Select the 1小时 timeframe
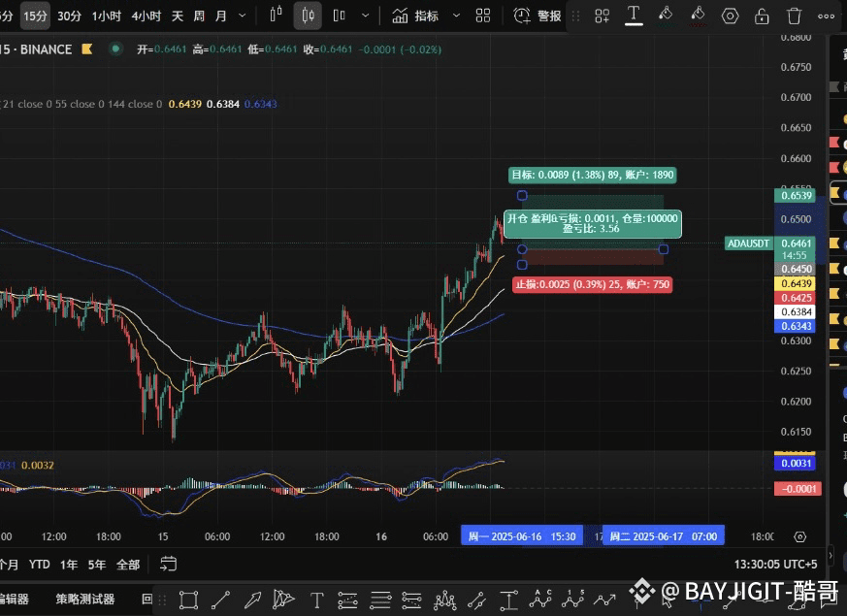This screenshot has height=616, width=847. pyautogui.click(x=106, y=16)
